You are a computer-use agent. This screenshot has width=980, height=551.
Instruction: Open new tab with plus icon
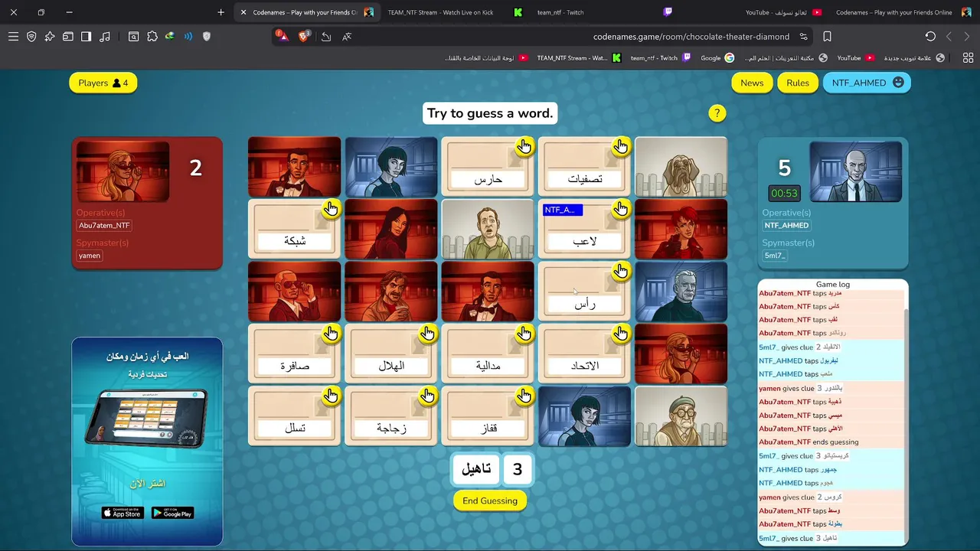221,12
